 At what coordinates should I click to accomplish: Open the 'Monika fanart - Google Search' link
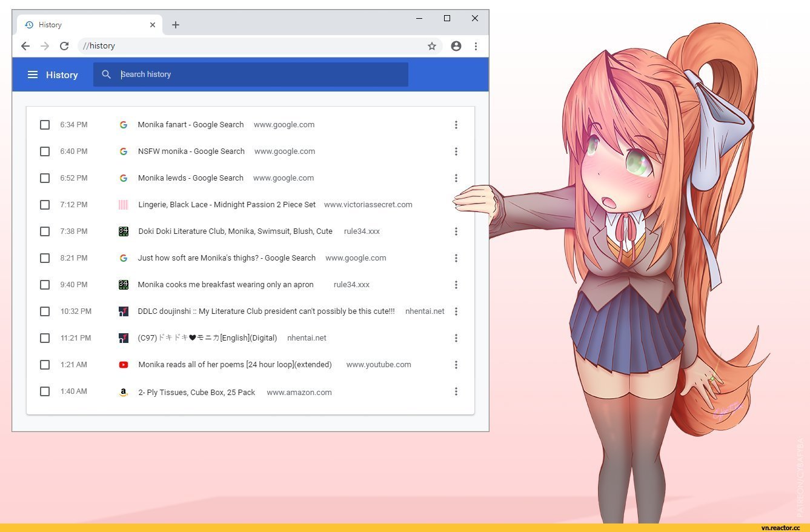pyautogui.click(x=191, y=125)
